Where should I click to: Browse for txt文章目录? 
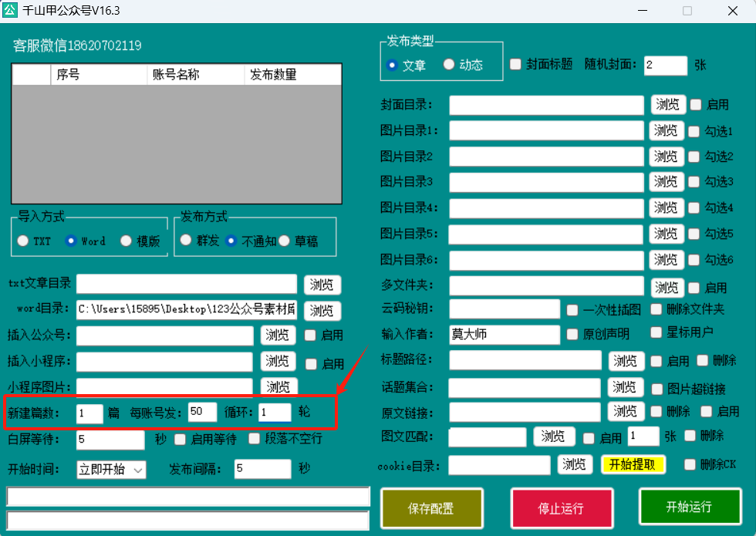322,285
